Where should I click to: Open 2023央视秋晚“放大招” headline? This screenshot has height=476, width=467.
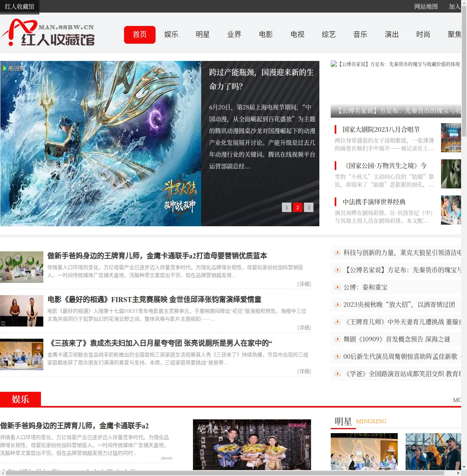coord(399,304)
